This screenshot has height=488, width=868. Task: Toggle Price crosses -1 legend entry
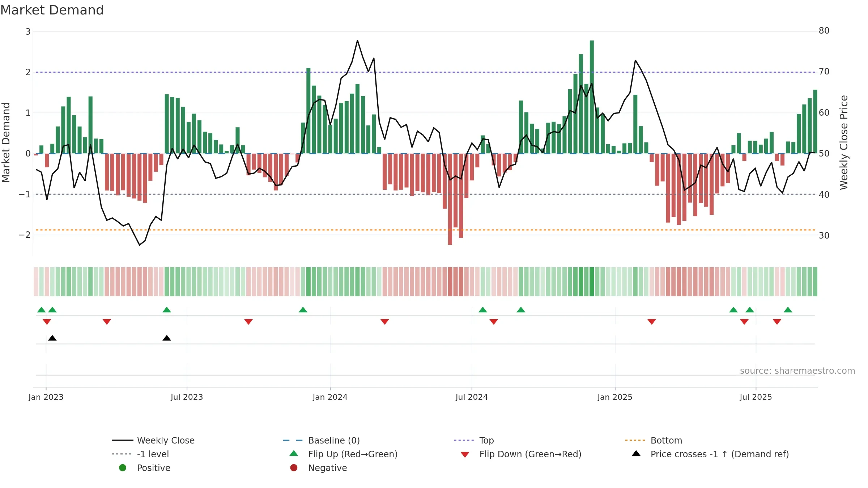click(x=710, y=454)
